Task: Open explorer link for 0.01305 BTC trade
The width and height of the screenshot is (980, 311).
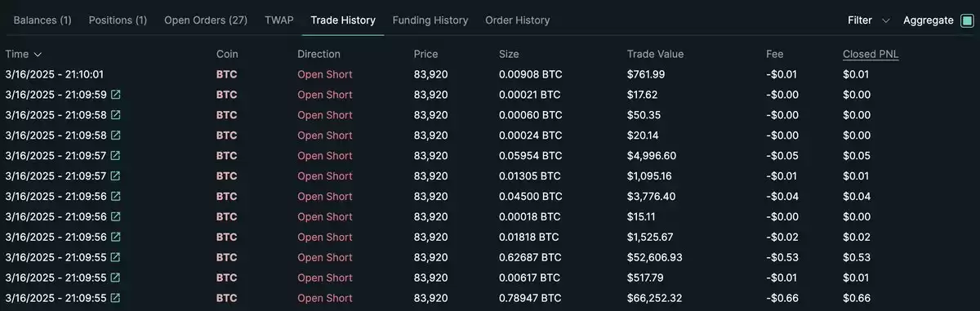Action: (116, 176)
